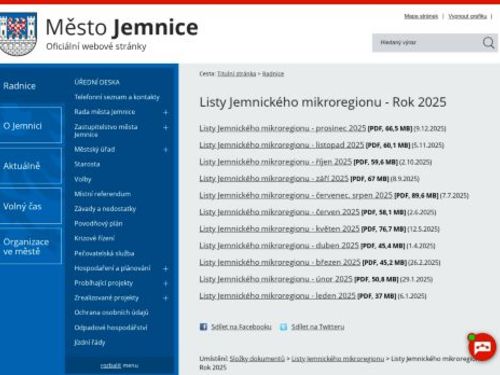The height and width of the screenshot is (375, 500).
Task: Open Listy mikroregionu březen 2025 PDF
Action: (x=280, y=262)
